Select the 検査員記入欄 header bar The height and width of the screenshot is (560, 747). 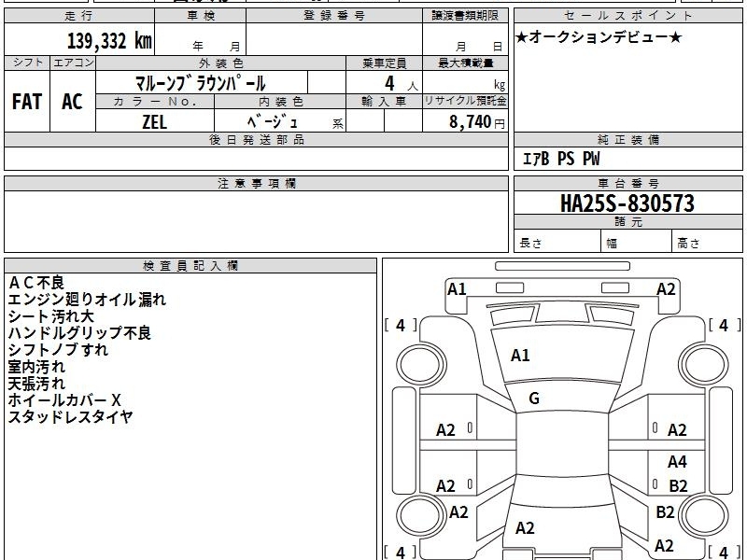(190, 266)
